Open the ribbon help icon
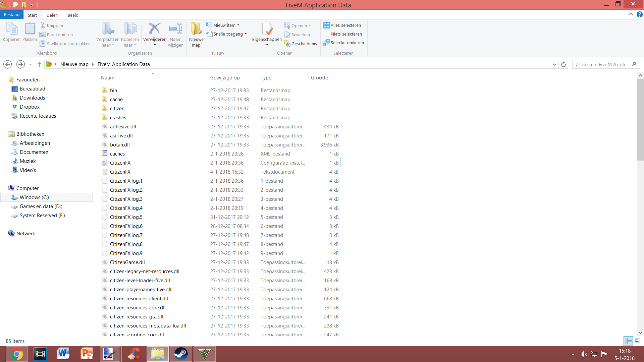The height and width of the screenshot is (362, 644). 640,14
